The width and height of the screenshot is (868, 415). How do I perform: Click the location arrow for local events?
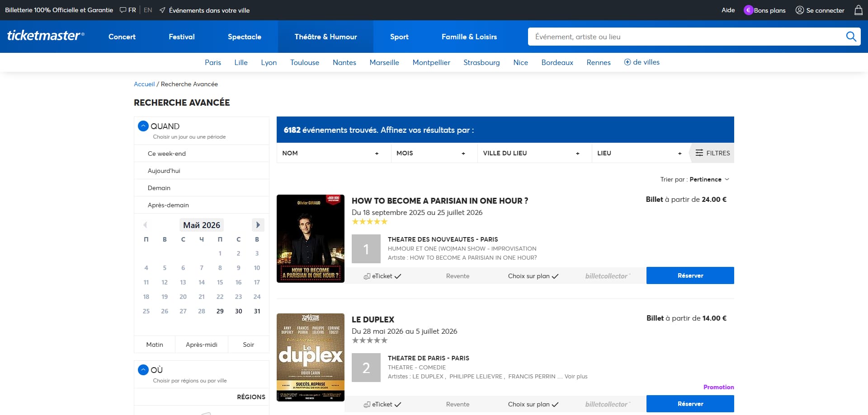[162, 10]
